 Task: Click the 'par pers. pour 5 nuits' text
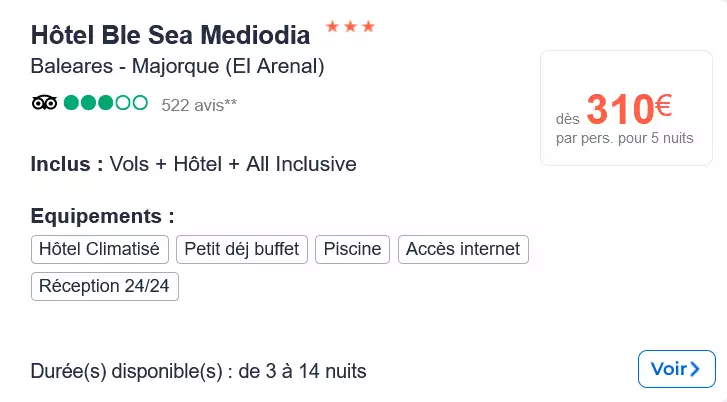(x=624, y=138)
